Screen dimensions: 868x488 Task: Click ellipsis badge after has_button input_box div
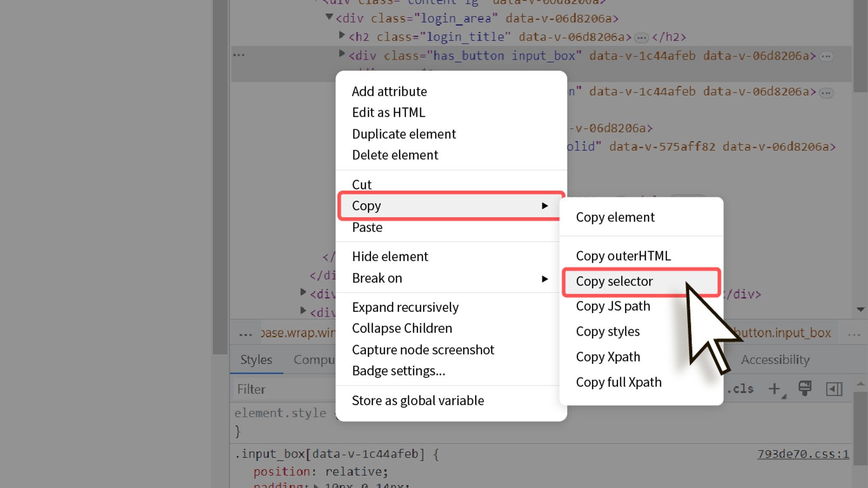coord(826,56)
